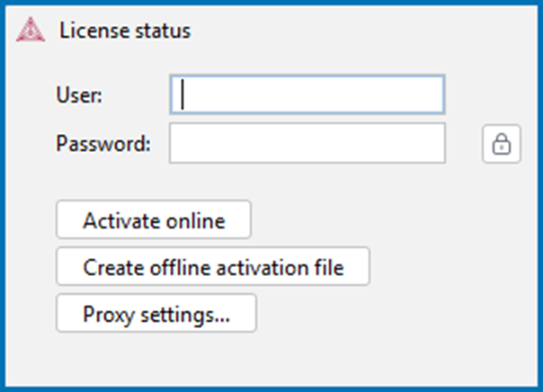543x392 pixels.
Task: Choose the Activate online option
Action: pyautogui.click(x=154, y=219)
